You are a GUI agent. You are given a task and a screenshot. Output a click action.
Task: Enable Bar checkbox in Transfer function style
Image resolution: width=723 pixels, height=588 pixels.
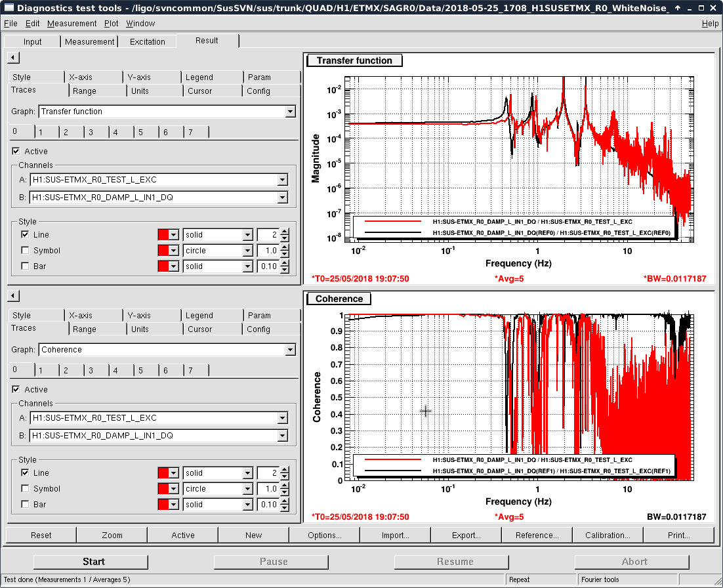click(25, 266)
